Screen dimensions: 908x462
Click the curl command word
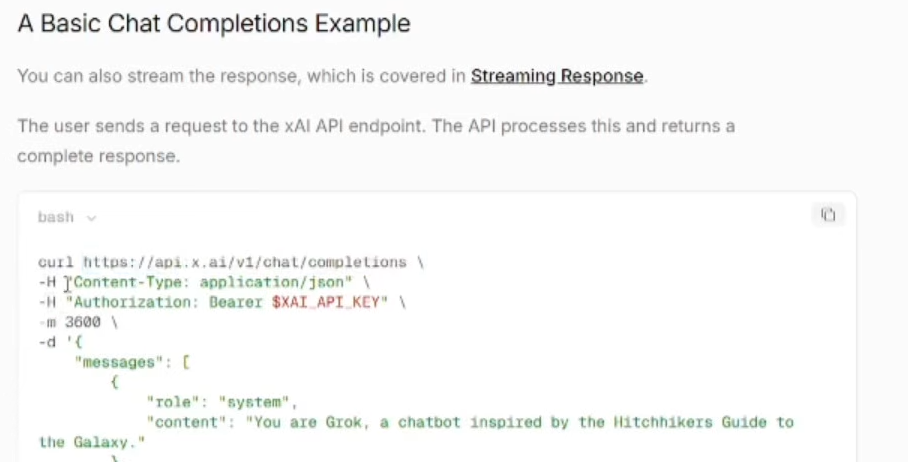pos(55,262)
